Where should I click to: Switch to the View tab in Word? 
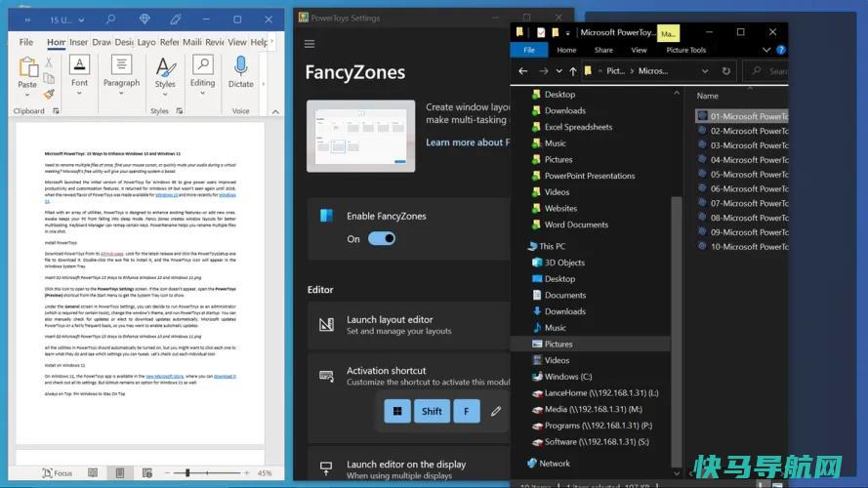237,42
